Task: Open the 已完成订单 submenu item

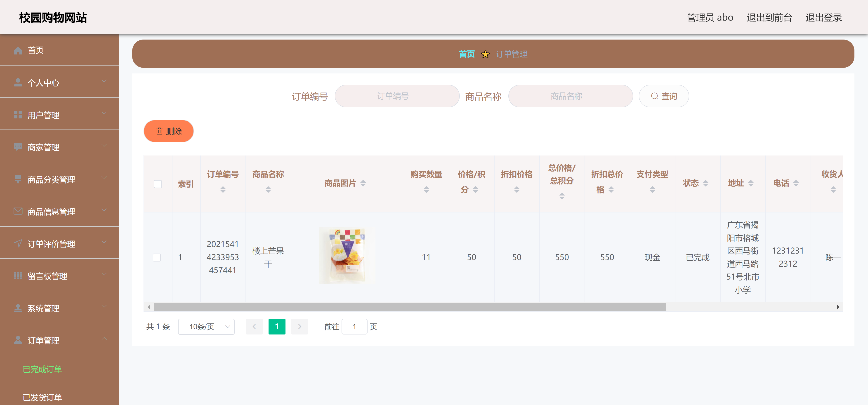Action: [42, 369]
